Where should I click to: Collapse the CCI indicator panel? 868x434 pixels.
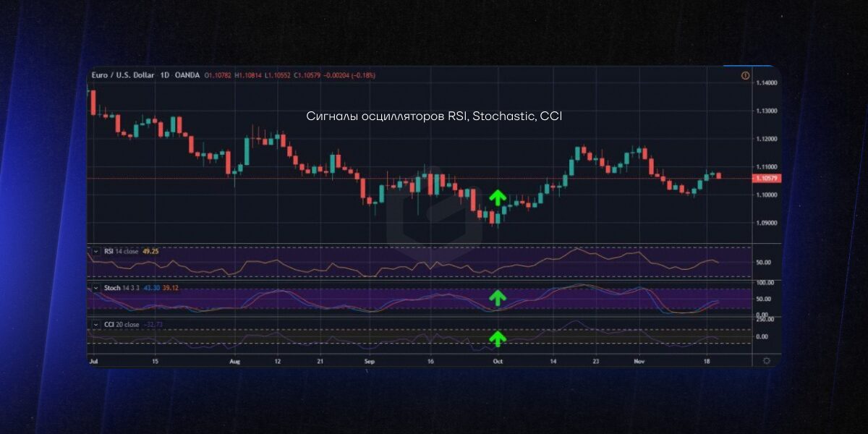95,325
